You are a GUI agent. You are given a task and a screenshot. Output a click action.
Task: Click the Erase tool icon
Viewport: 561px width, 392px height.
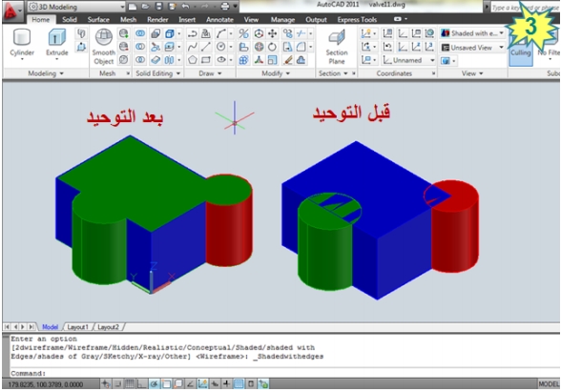point(288,60)
